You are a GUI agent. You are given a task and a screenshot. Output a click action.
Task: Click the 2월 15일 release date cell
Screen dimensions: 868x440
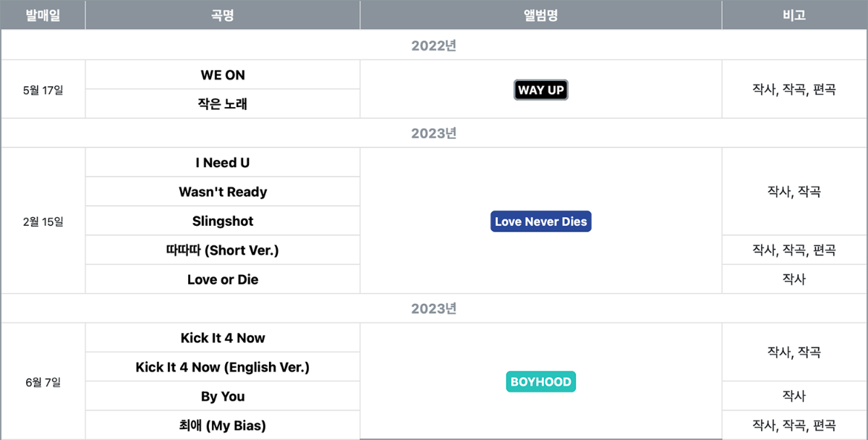coord(43,221)
